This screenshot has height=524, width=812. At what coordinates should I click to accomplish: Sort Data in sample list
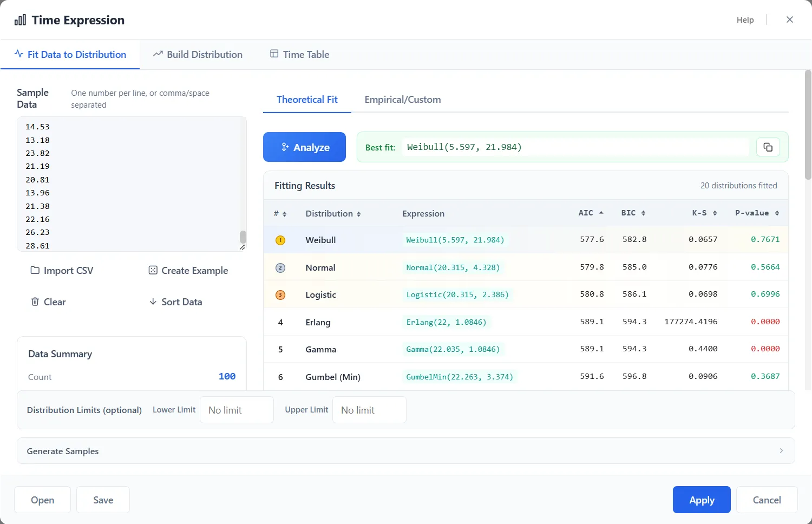tap(175, 302)
